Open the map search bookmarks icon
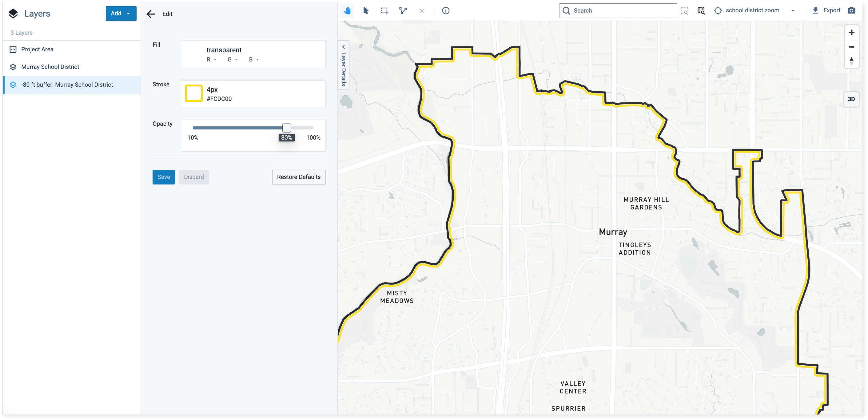This screenshot has width=868, height=420. coord(701,11)
